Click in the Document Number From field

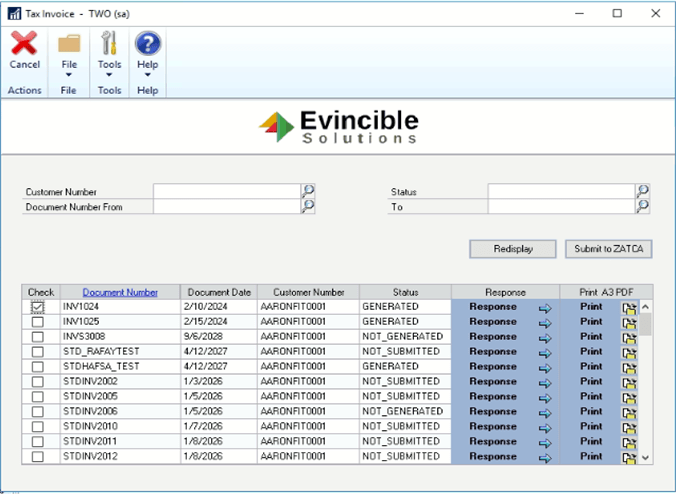click(227, 206)
